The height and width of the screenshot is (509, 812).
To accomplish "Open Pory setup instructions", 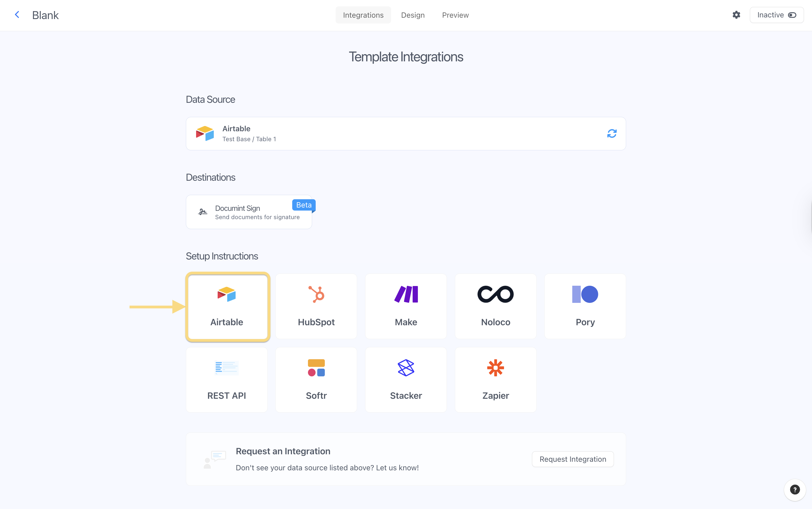I will (x=585, y=306).
